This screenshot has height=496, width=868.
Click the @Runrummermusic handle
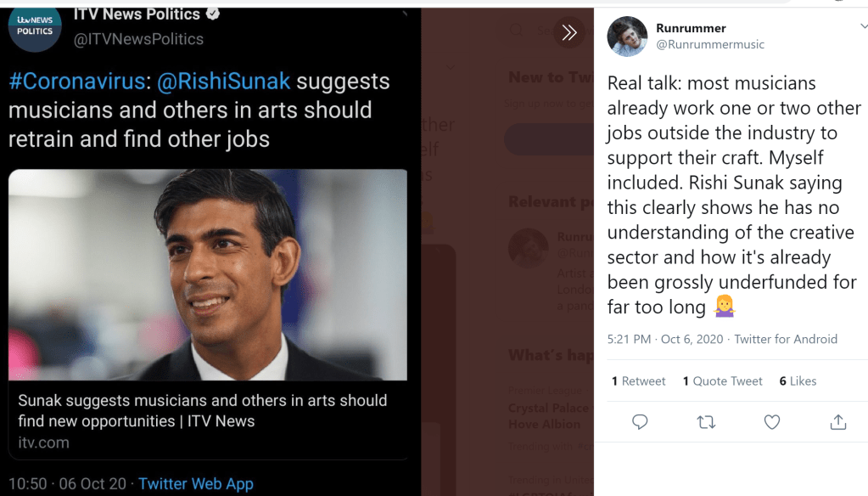click(710, 44)
